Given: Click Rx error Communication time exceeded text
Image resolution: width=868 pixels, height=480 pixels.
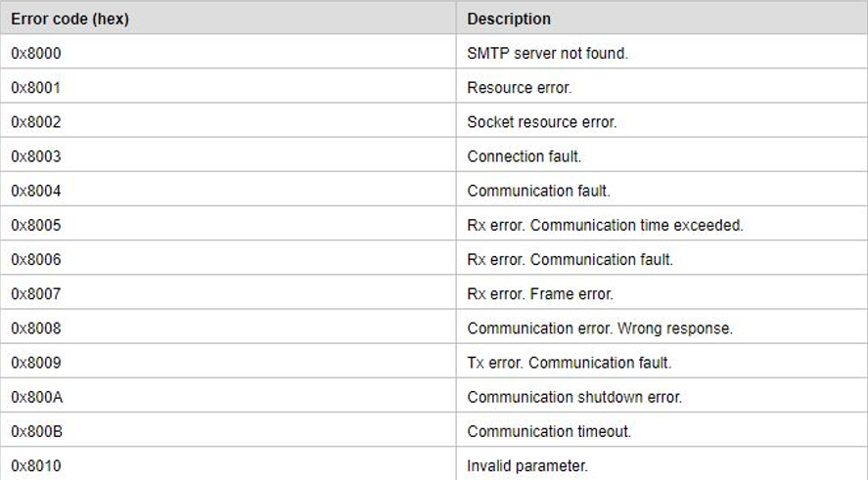Looking at the screenshot, I should (x=605, y=225).
